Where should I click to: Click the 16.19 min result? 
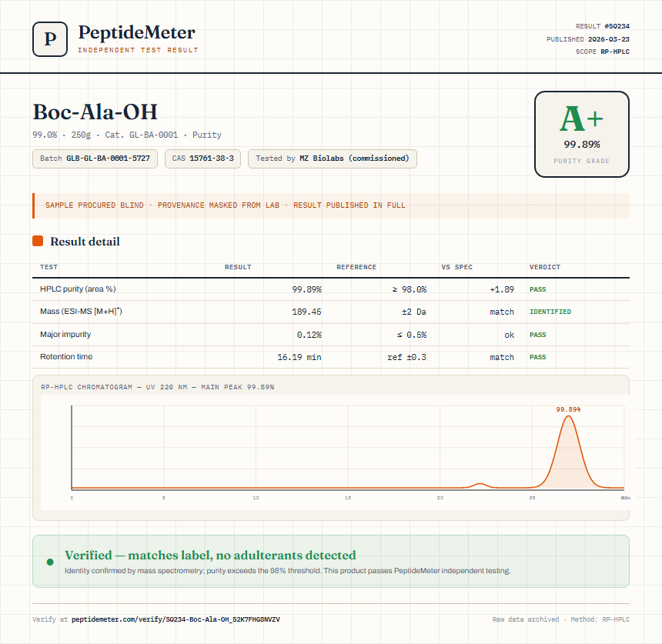(299, 357)
